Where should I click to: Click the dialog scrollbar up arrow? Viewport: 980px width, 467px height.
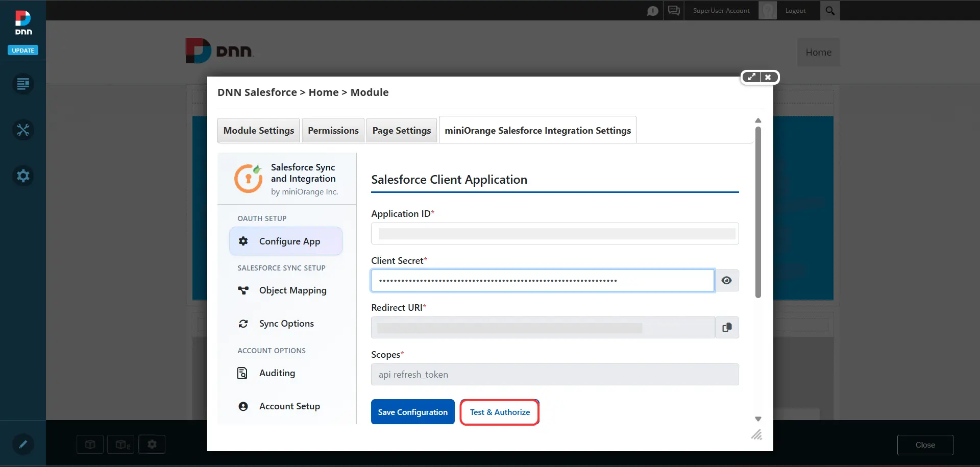[x=758, y=120]
